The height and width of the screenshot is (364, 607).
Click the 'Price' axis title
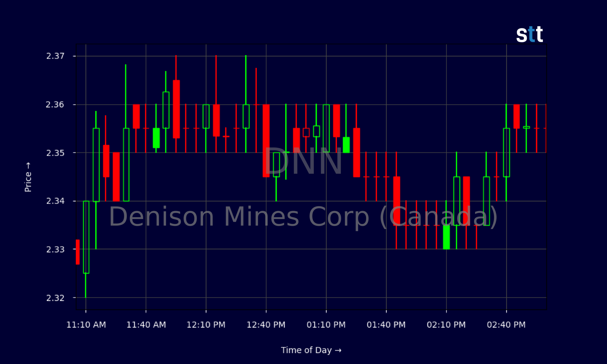[x=28, y=177]
